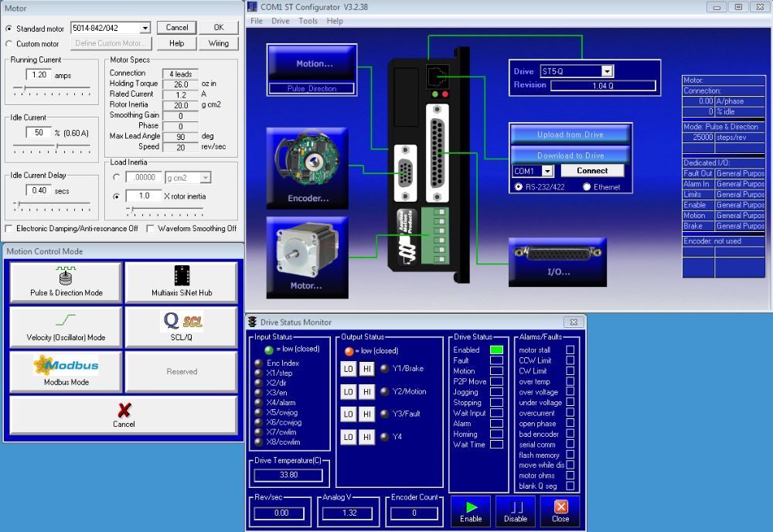Select the Ethernet radio button

[587, 187]
